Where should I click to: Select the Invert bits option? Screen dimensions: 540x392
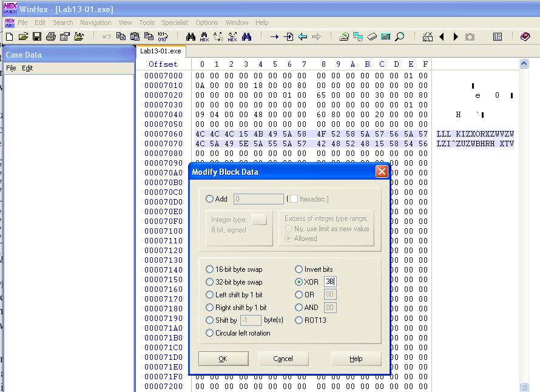pyautogui.click(x=299, y=269)
